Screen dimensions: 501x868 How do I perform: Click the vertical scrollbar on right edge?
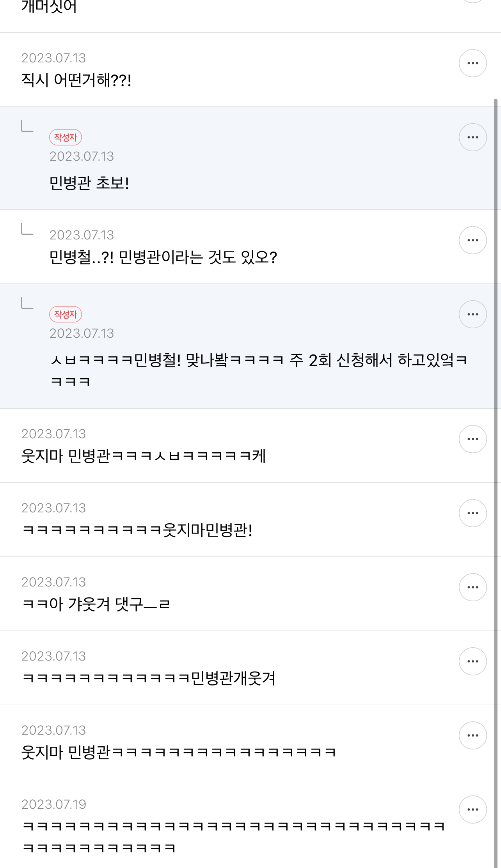coord(496,468)
